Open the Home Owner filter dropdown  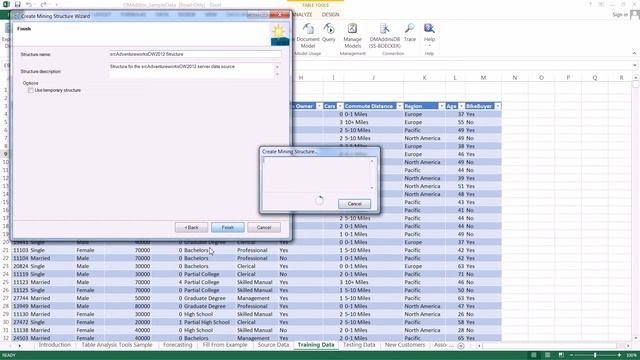(x=319, y=106)
